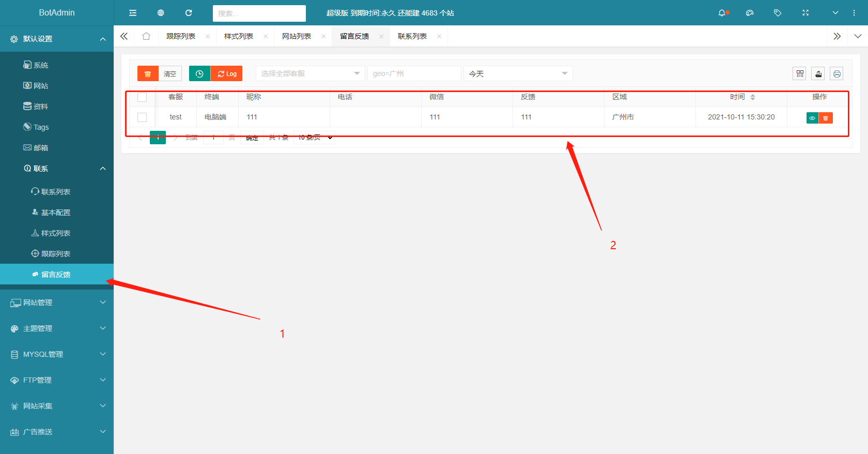This screenshot has height=454, width=868.
Task: Expand the 网站管理 sidebar section
Action: click(x=57, y=302)
